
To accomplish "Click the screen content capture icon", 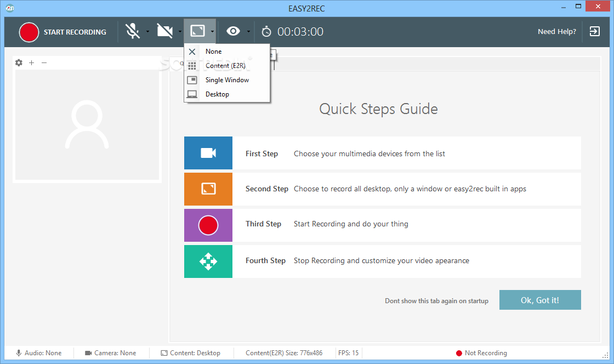I will 197,31.
